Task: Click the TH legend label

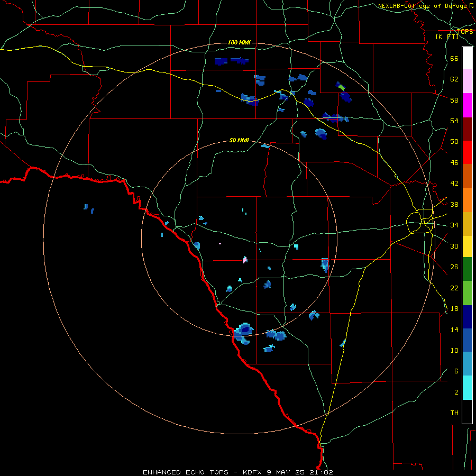Action: point(454,413)
